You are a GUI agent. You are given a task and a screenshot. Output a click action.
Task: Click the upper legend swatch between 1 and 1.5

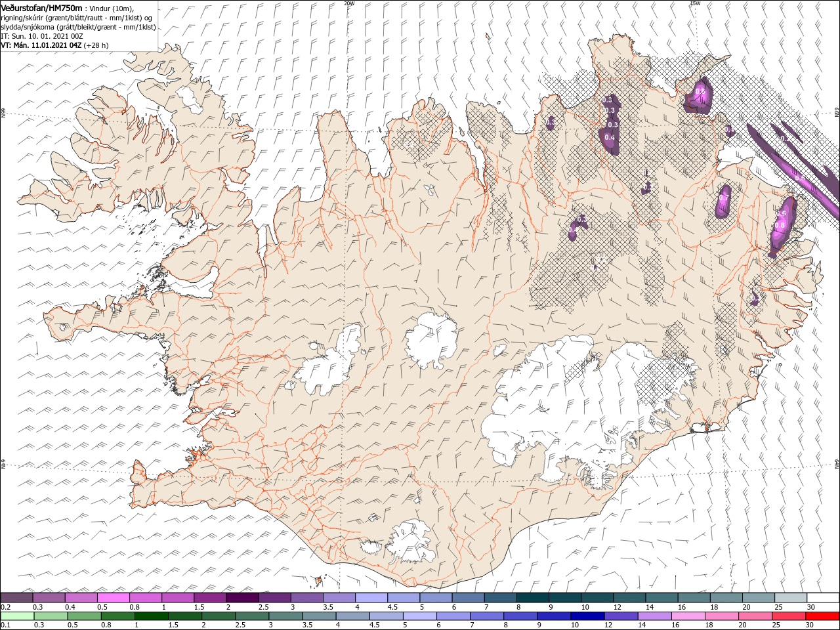(x=177, y=598)
